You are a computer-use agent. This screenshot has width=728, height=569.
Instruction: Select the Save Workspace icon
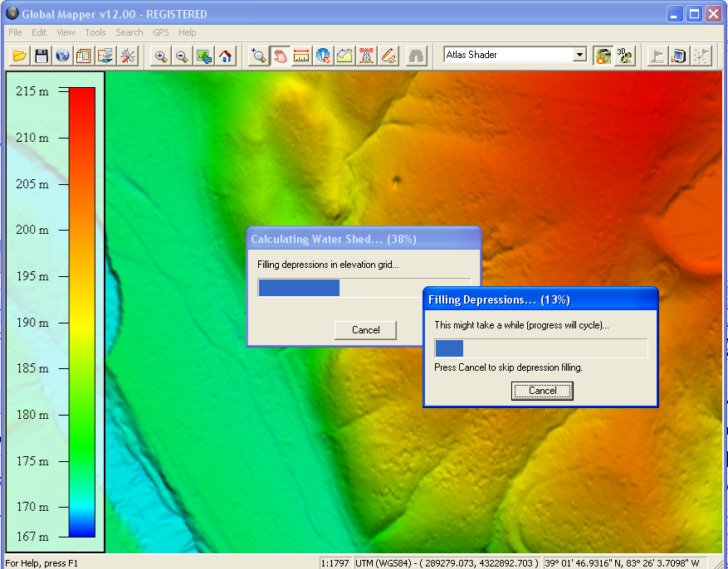coord(40,56)
